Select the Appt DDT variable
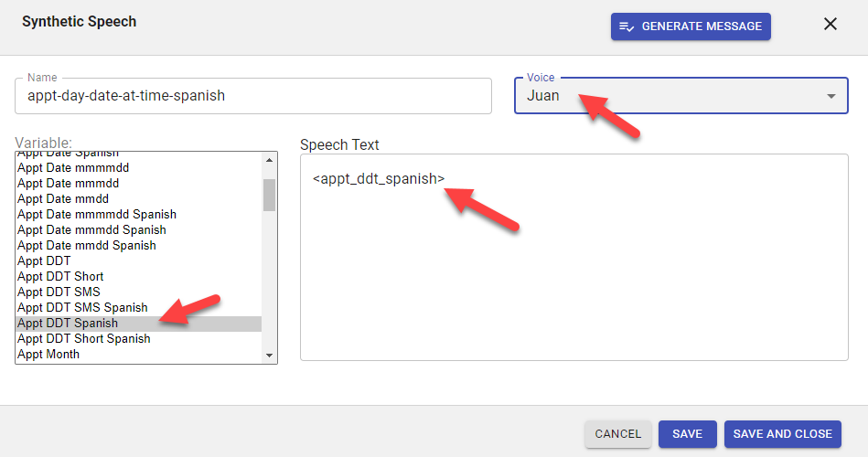Image resolution: width=868 pixels, height=457 pixels. tap(44, 260)
